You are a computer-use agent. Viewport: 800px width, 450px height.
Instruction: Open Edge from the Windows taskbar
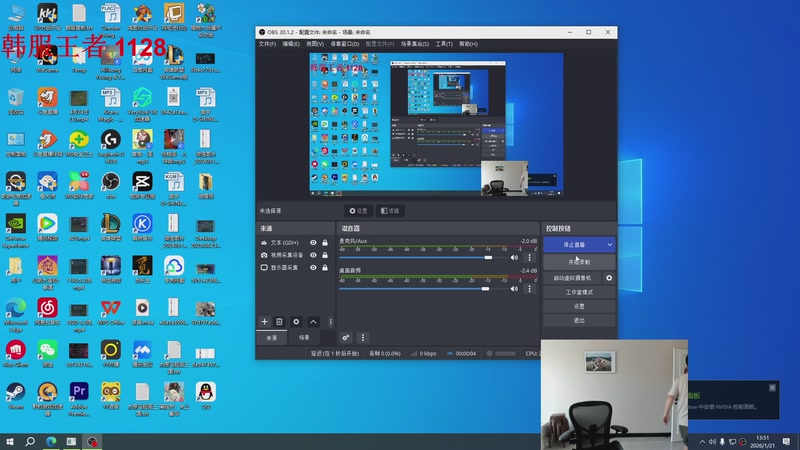[x=51, y=441]
